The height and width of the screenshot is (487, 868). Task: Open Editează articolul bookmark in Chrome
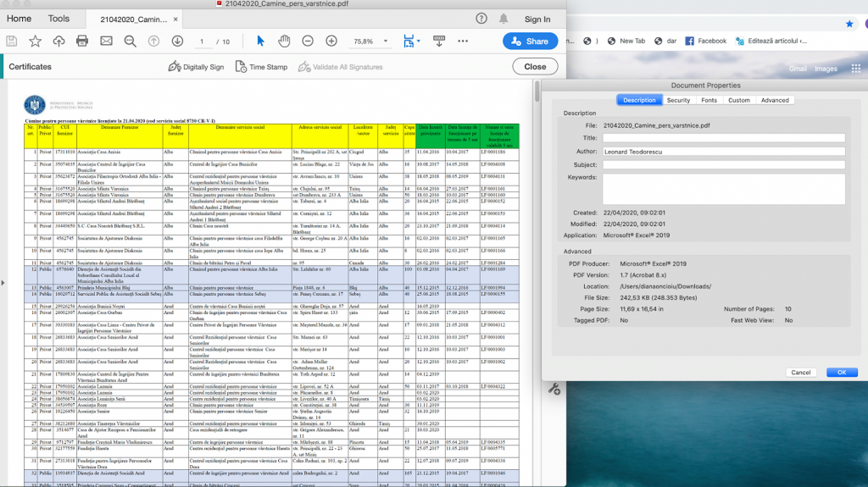click(x=771, y=41)
